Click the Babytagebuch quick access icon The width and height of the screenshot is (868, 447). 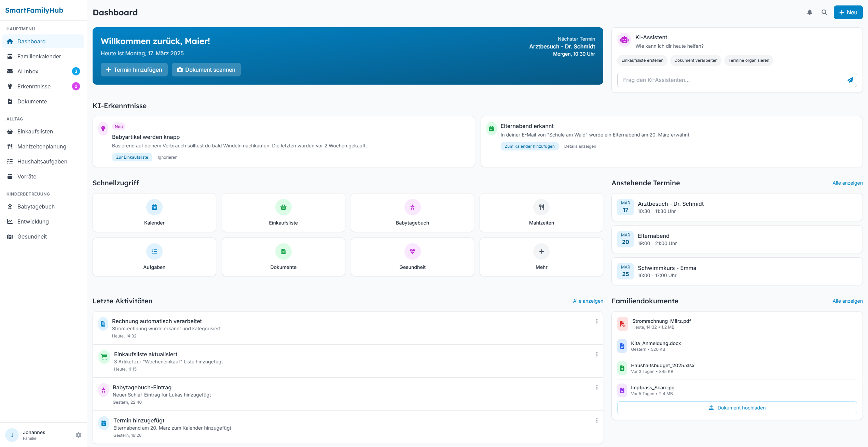(x=412, y=207)
